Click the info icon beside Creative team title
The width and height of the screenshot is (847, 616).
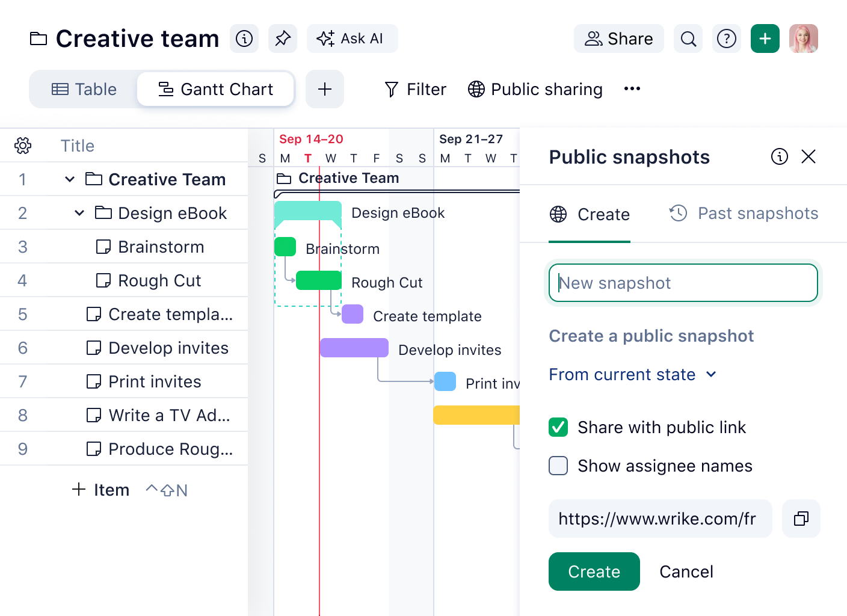click(x=244, y=38)
